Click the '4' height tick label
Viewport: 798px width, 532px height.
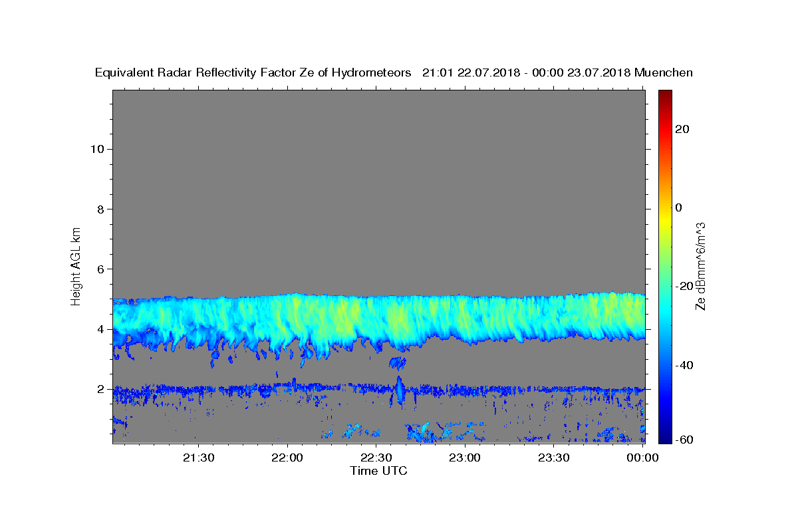[99, 329]
